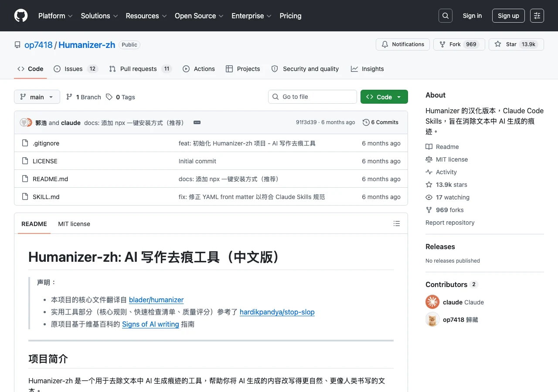Select the MIT license tab

pos(74,224)
